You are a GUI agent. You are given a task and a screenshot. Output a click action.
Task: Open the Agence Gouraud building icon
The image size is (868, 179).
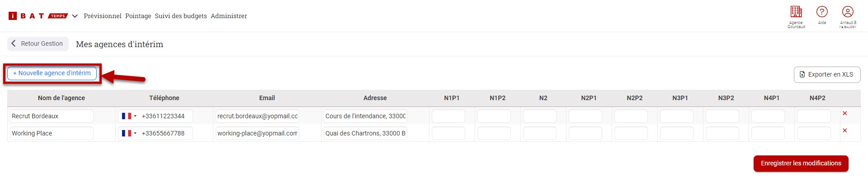coord(796,12)
